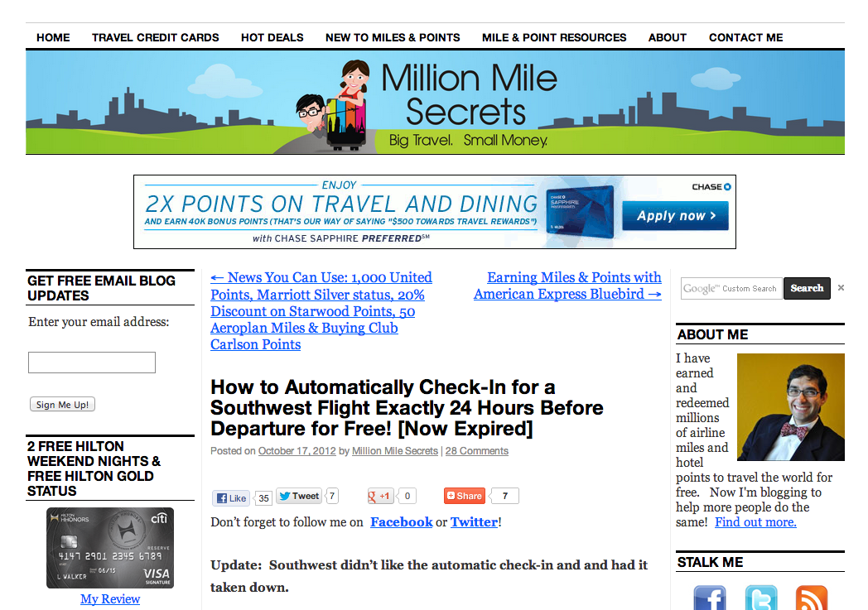Screen dimensions: 868x610
Task: Click the orange Share button
Action: pos(465,496)
